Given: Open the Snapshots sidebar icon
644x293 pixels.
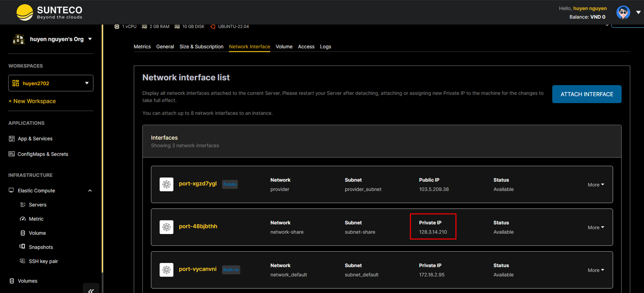Looking at the screenshot, I should (x=23, y=247).
